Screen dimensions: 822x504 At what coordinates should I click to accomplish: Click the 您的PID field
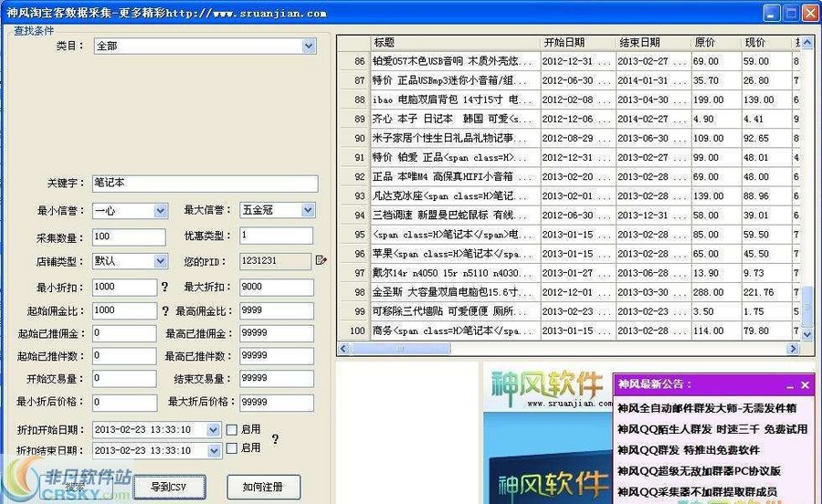pos(276,261)
